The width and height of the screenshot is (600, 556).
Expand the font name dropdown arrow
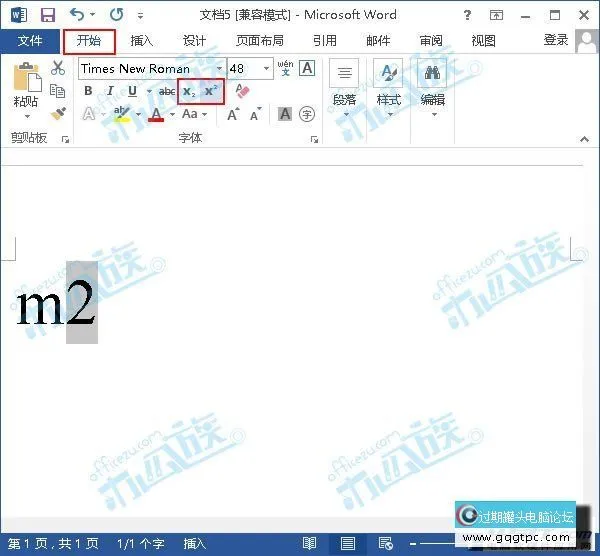(220, 69)
